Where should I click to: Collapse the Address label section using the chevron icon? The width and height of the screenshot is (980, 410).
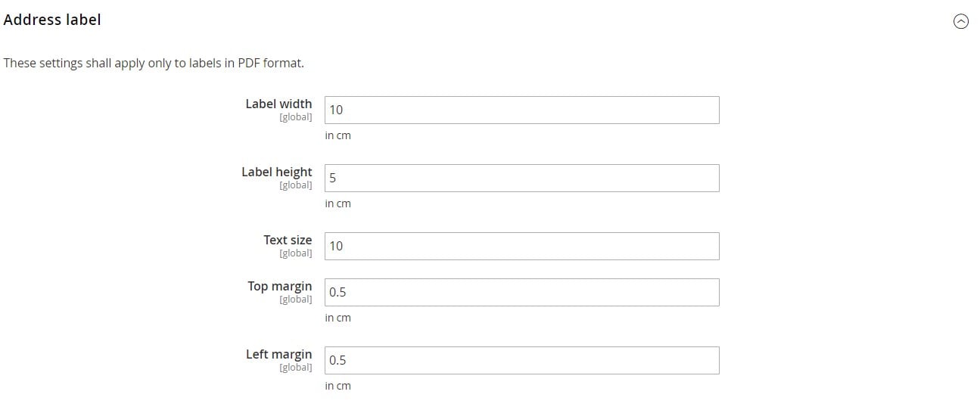pyautogui.click(x=960, y=22)
